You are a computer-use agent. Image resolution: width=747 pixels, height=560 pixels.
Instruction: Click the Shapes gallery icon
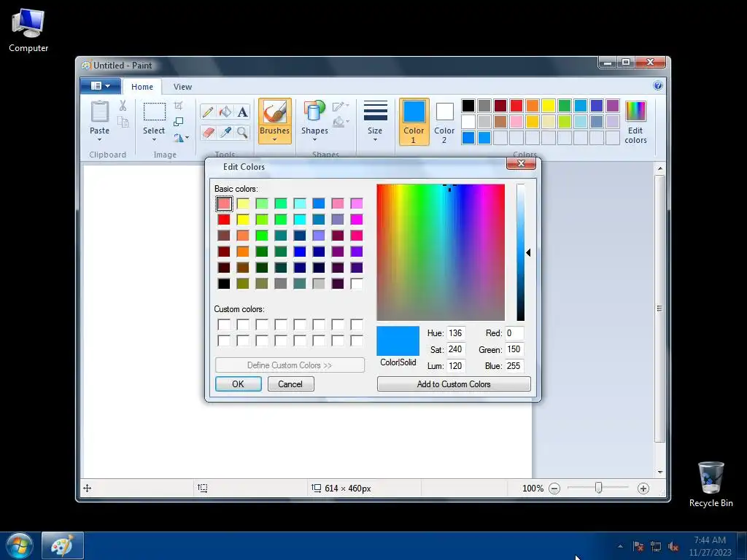tap(314, 112)
